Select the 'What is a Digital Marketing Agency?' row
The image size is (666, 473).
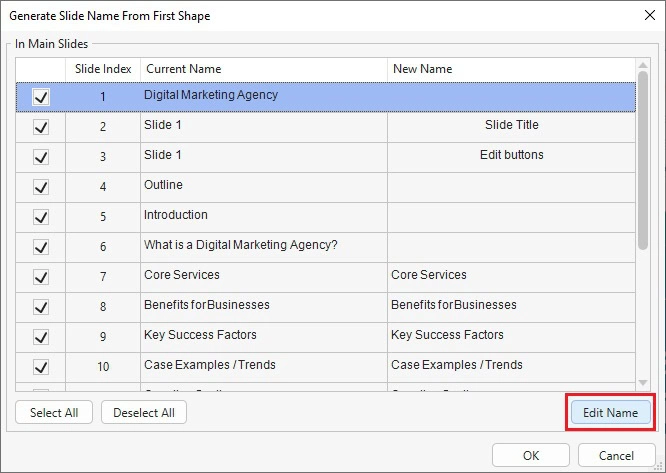(264, 245)
